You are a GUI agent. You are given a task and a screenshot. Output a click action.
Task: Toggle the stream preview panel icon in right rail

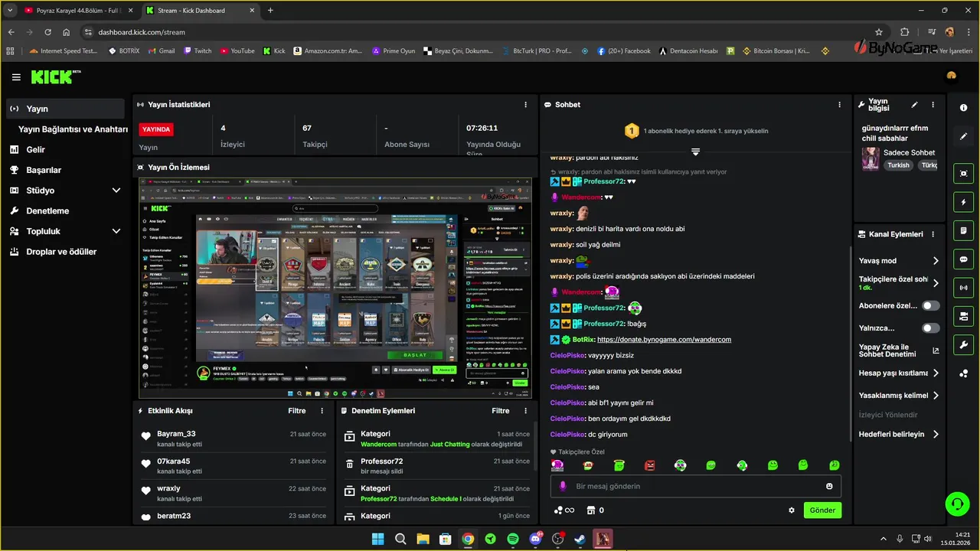point(963,174)
